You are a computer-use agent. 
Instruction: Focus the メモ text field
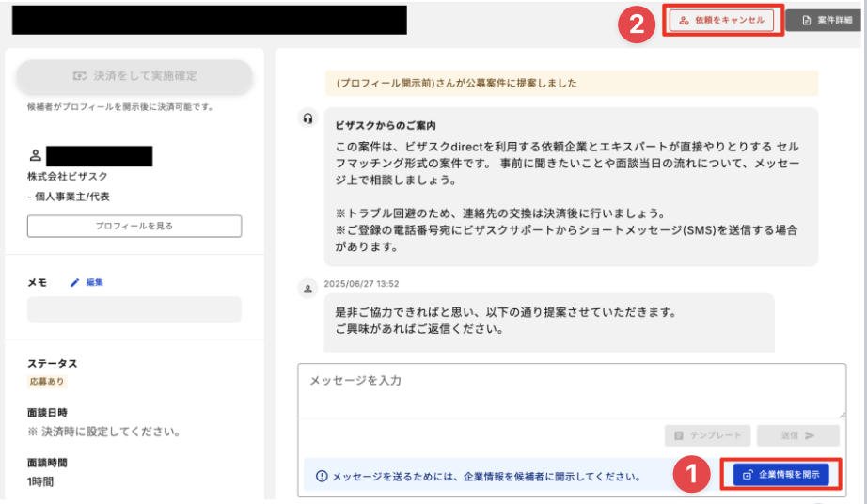(134, 309)
